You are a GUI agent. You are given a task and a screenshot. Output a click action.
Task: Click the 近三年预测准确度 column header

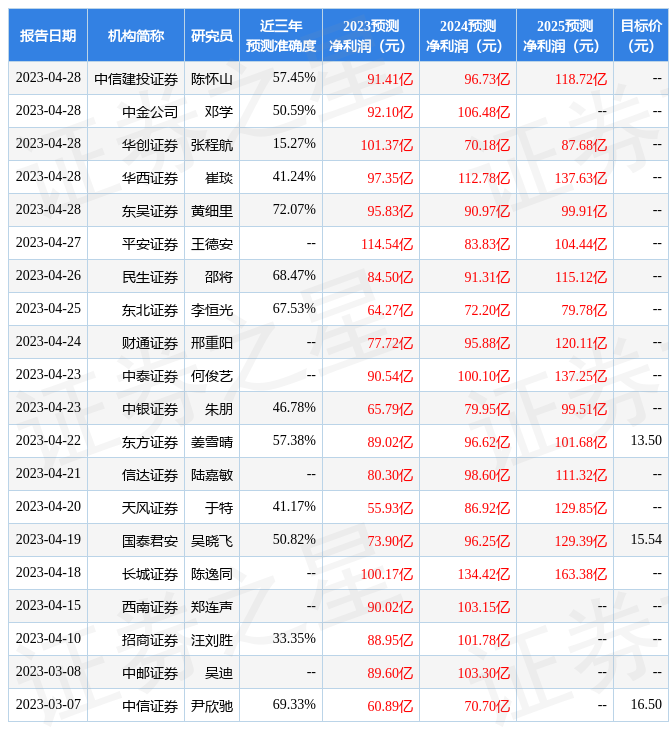[x=281, y=35]
